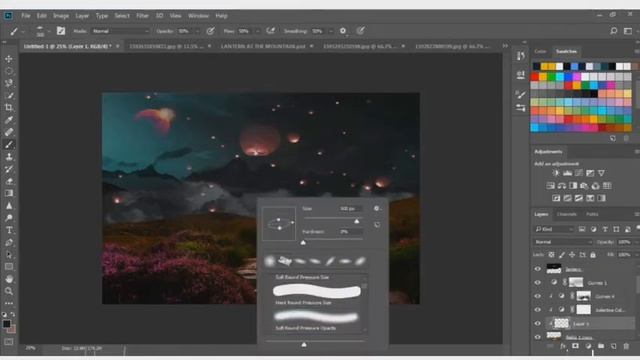Open the brush settings panel toggle
This screenshot has height=360, width=640.
[x=60, y=31]
